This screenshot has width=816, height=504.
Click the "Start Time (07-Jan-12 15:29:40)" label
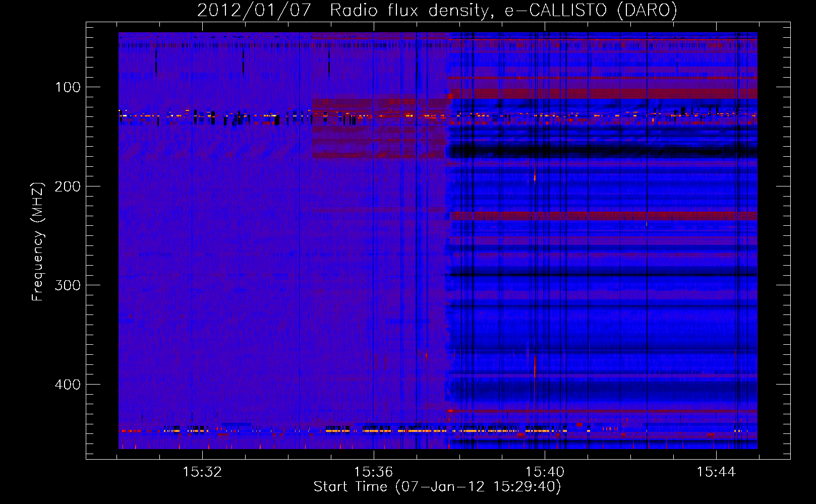437,487
